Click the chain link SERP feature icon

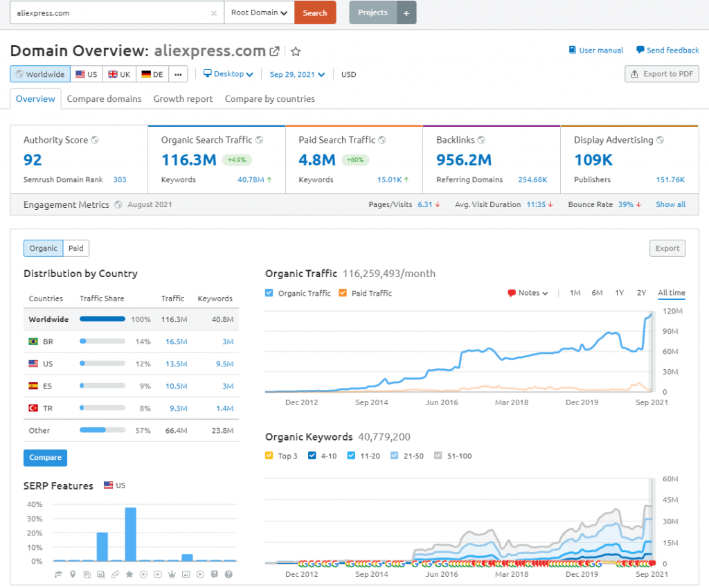116,574
